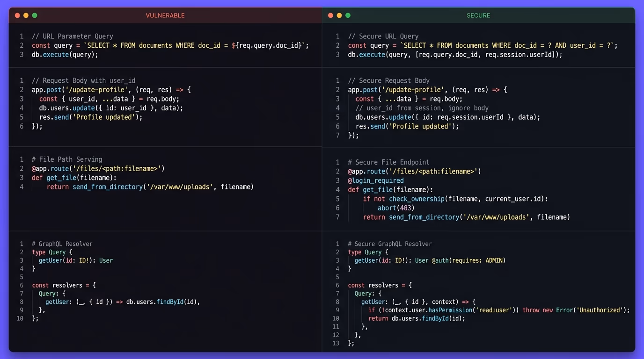Click the "throw new Error('Unauthorized')" line
Image resolution: width=644 pixels, height=359 pixels.
499,310
